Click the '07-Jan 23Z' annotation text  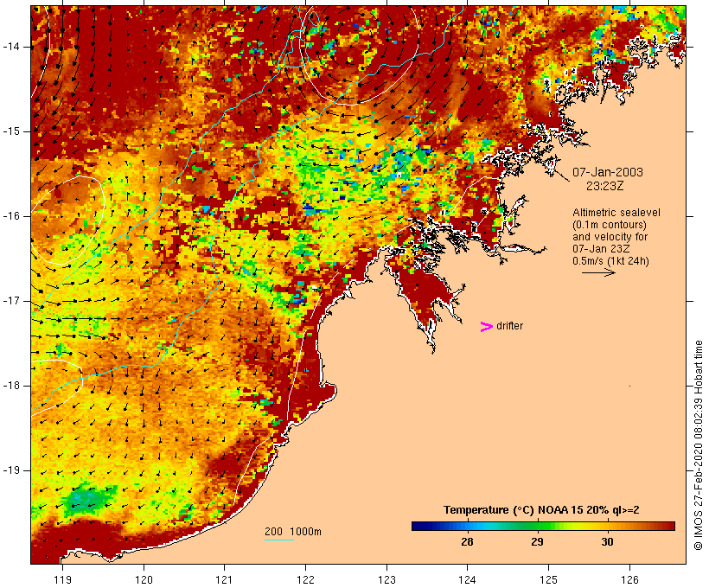(x=602, y=249)
